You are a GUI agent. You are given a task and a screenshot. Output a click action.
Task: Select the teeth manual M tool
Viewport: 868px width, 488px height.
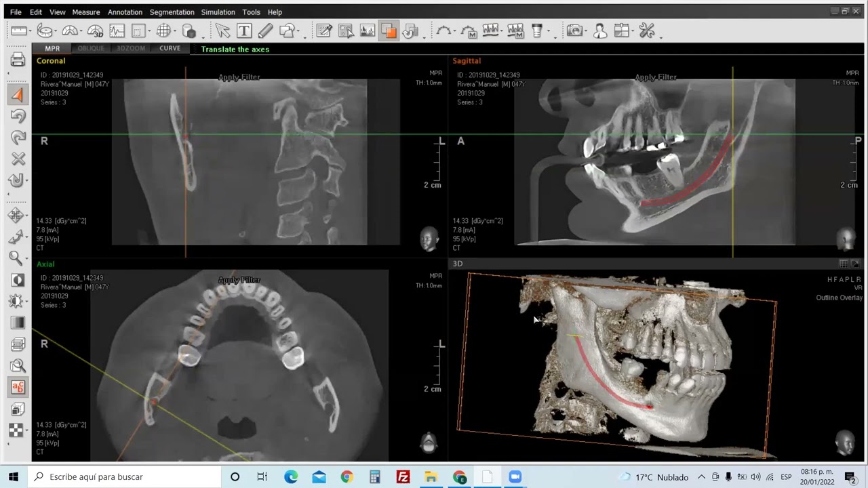tap(515, 30)
